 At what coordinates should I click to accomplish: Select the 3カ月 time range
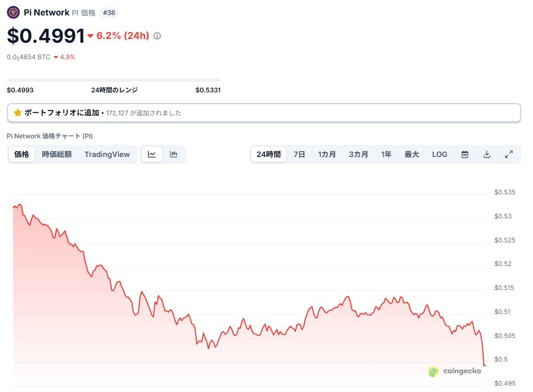click(x=358, y=154)
